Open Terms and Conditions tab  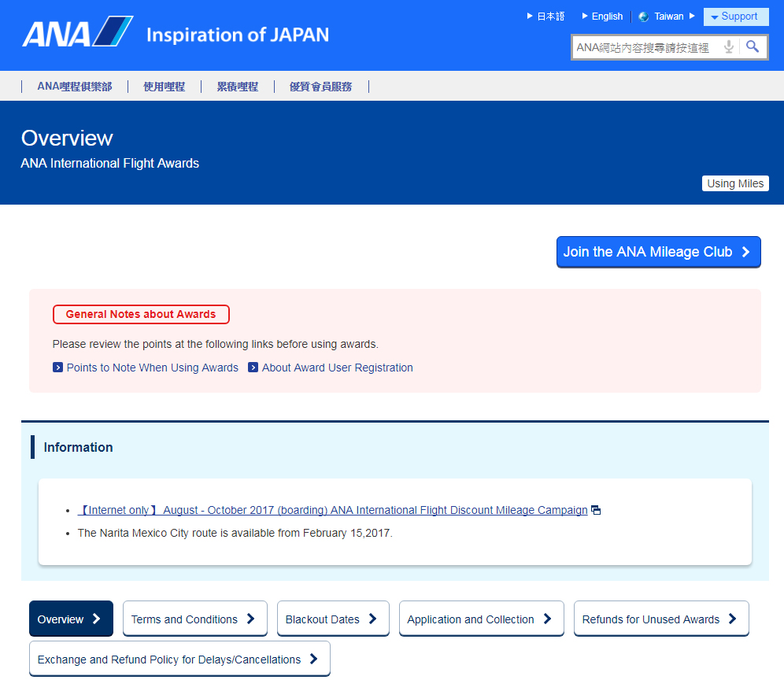click(195, 619)
